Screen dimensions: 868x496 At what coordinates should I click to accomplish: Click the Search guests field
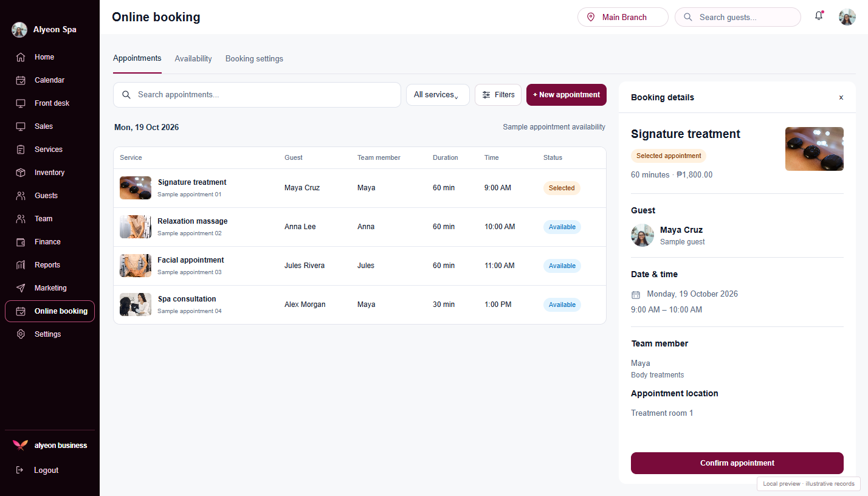click(x=738, y=17)
